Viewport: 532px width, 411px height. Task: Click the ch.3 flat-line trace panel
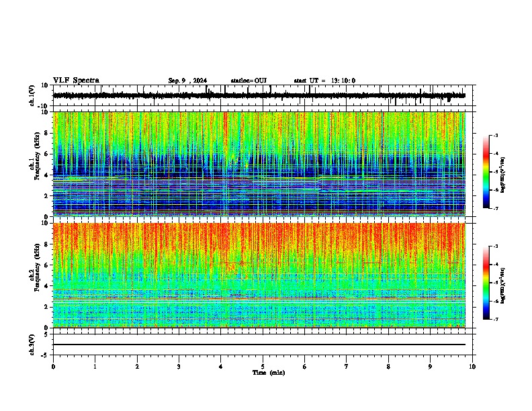pyautogui.click(x=263, y=345)
